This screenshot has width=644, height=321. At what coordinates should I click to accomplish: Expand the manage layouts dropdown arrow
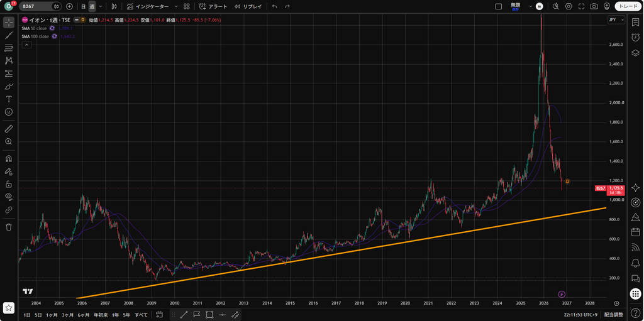530,6
